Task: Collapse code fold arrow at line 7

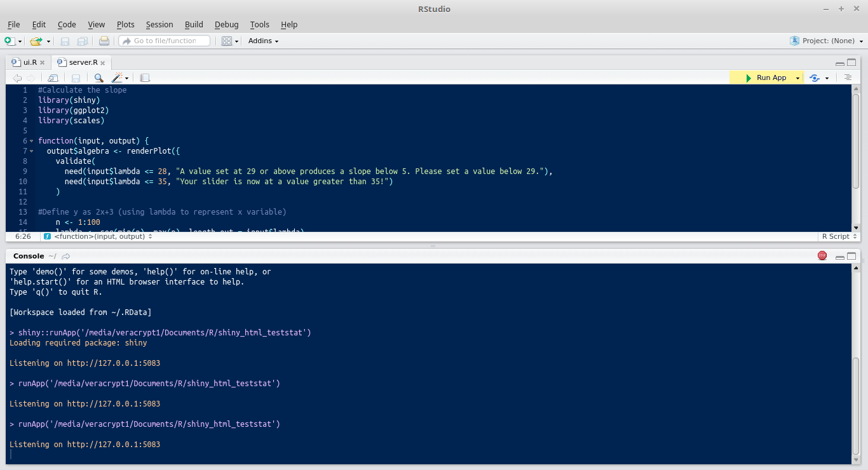Action: coord(32,151)
